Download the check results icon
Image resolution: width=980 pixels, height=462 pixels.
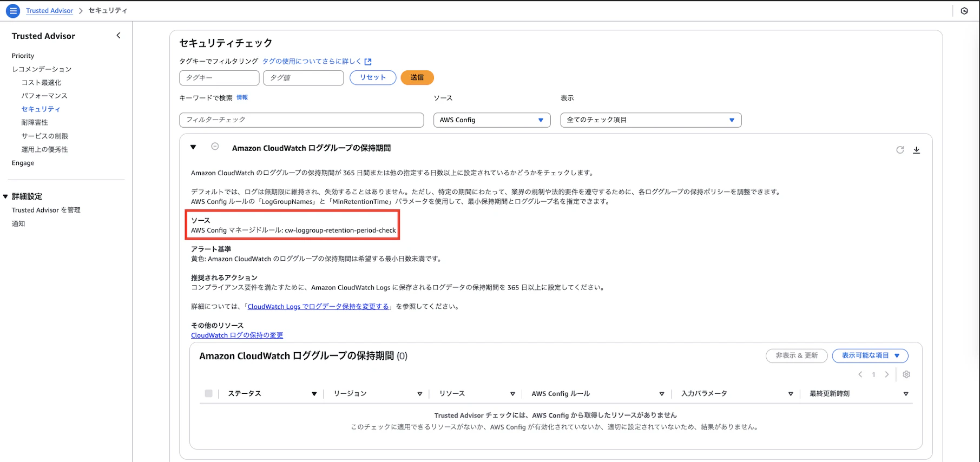[x=917, y=150]
